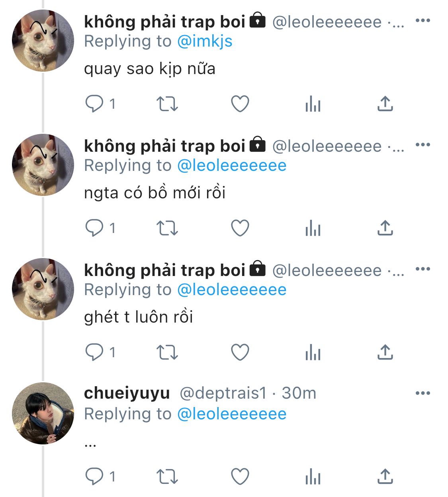Viewport: 448px width, 497px height.
Task: Like the 'ngta có bồ mới rồi' tweet
Action: pyautogui.click(x=240, y=228)
